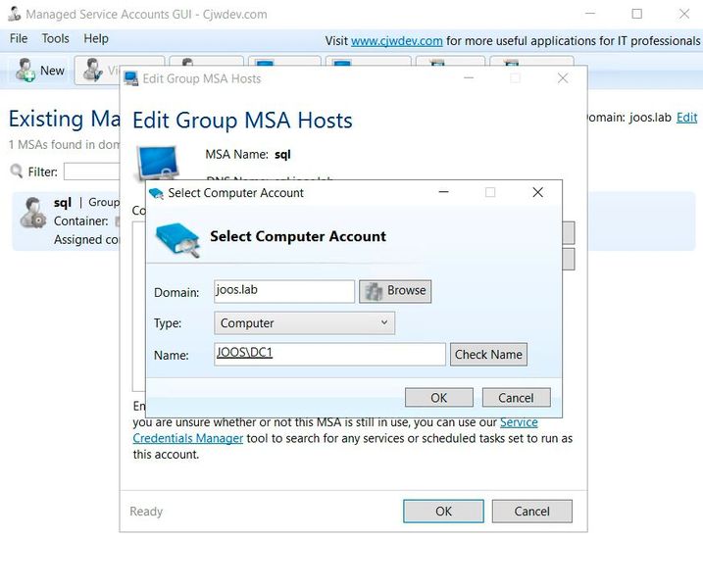703x588 pixels.
Task: Click the Name field containing JOOS\DC1
Action: click(x=329, y=354)
